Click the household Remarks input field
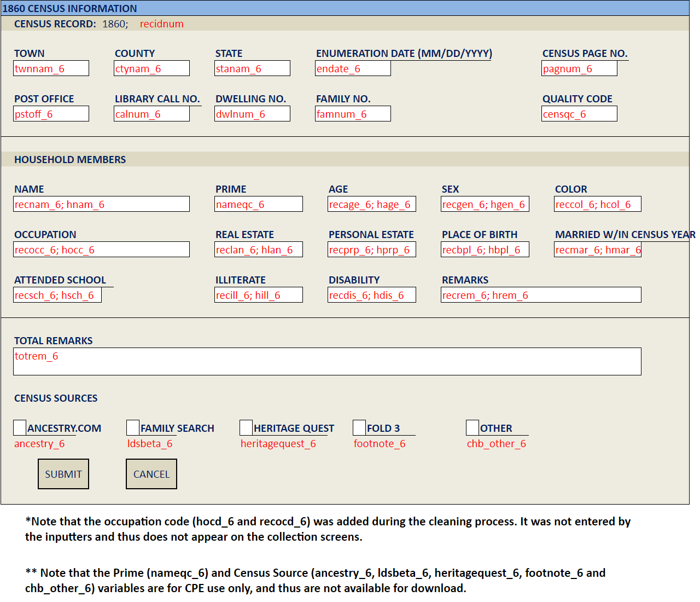The width and height of the screenshot is (700, 602). [541, 295]
